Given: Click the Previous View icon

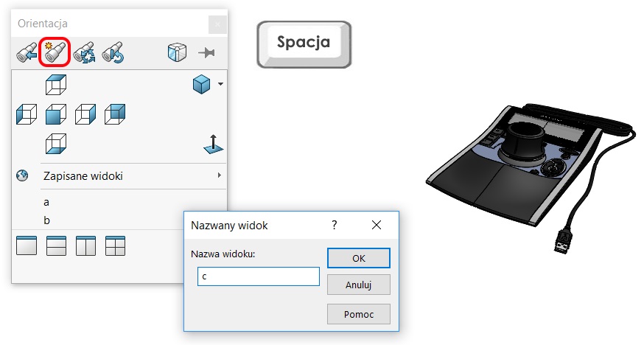Looking at the screenshot, I should pos(27,52).
